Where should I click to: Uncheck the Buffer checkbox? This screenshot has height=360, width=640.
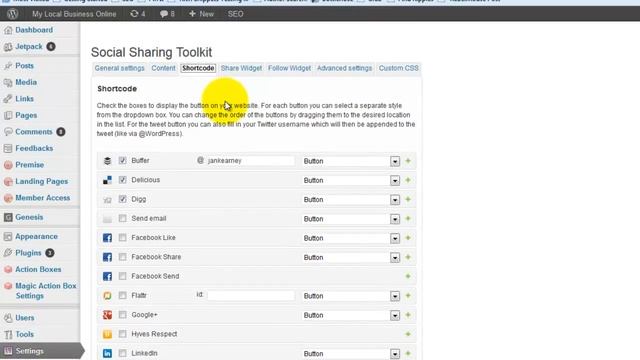point(122,160)
